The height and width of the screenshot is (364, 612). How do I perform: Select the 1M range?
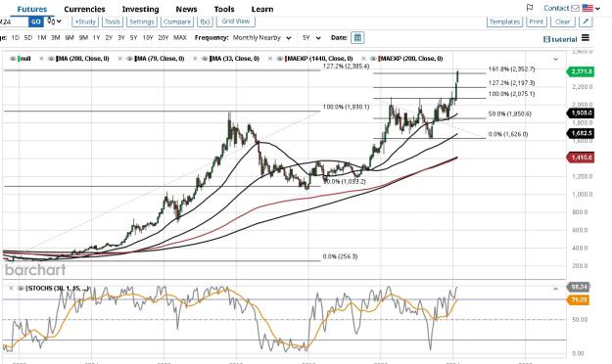[41, 38]
